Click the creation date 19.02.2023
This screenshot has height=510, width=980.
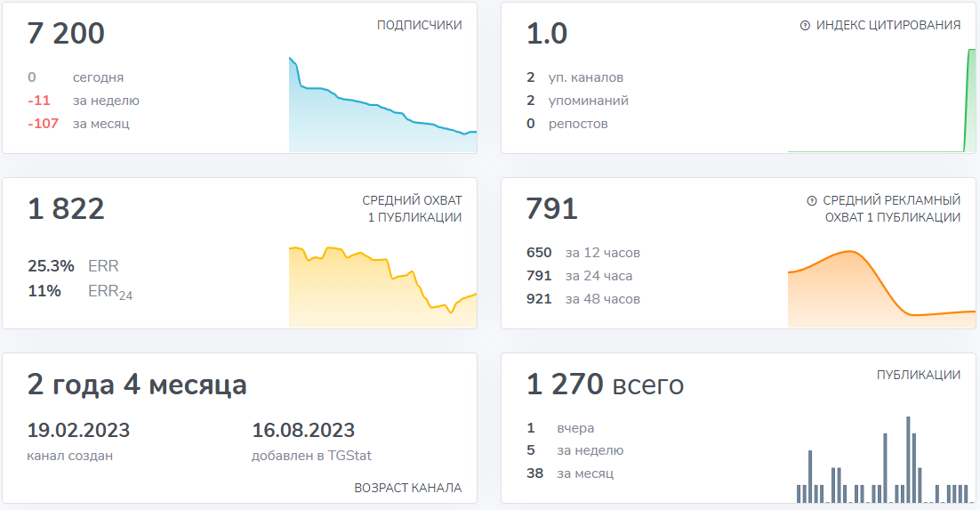(x=78, y=430)
